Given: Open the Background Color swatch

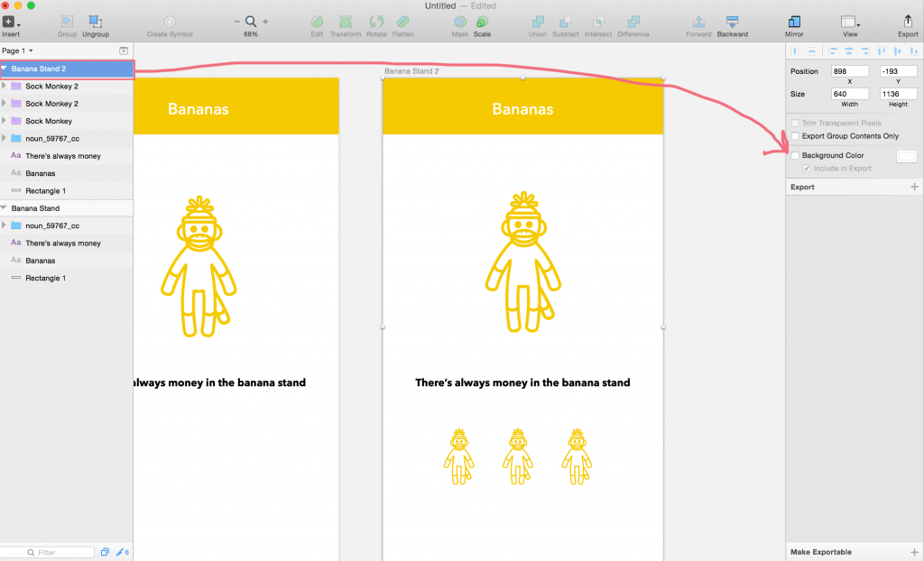Looking at the screenshot, I should click(x=906, y=156).
